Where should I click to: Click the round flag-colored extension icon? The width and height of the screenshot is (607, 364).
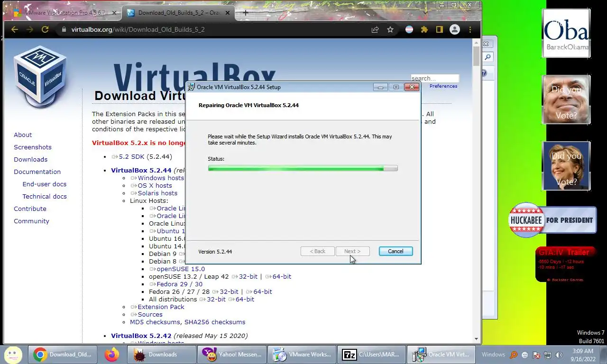coord(409,29)
